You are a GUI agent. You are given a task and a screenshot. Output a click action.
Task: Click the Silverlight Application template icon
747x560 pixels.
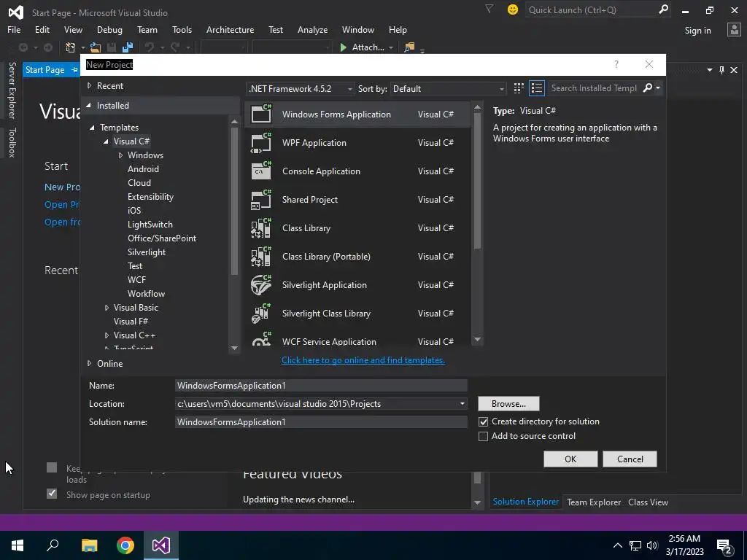(261, 285)
